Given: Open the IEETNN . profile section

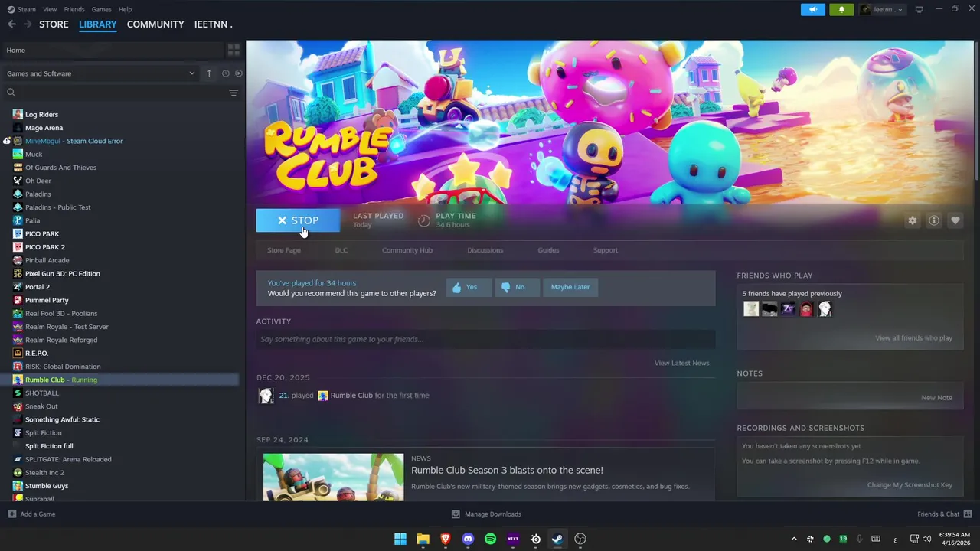Looking at the screenshot, I should point(213,24).
